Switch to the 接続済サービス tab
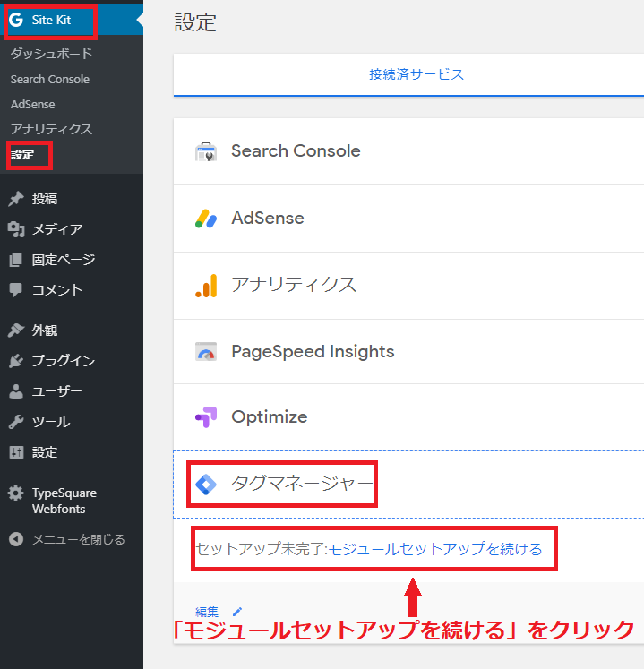Image resolution: width=644 pixels, height=669 pixels. (x=416, y=74)
